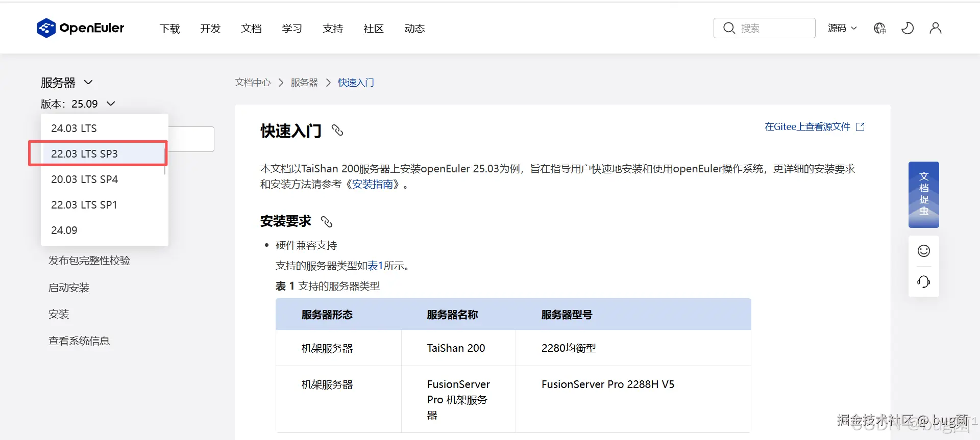This screenshot has width=980, height=440.
Task: Focus the sidebar filter input box
Action: point(191,139)
